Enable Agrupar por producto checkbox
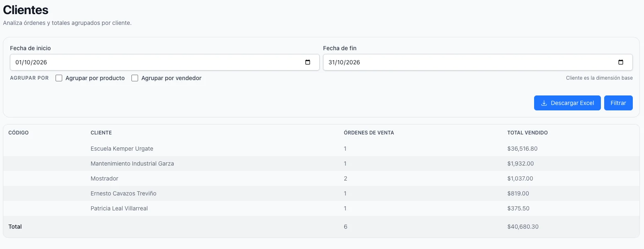The image size is (644, 249). click(x=59, y=78)
